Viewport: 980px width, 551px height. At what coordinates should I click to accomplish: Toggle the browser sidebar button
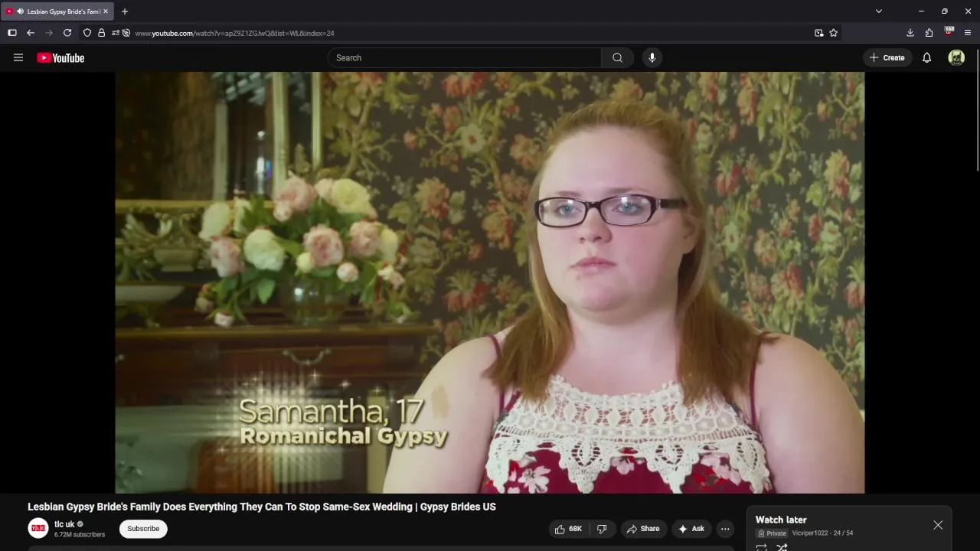click(x=12, y=33)
